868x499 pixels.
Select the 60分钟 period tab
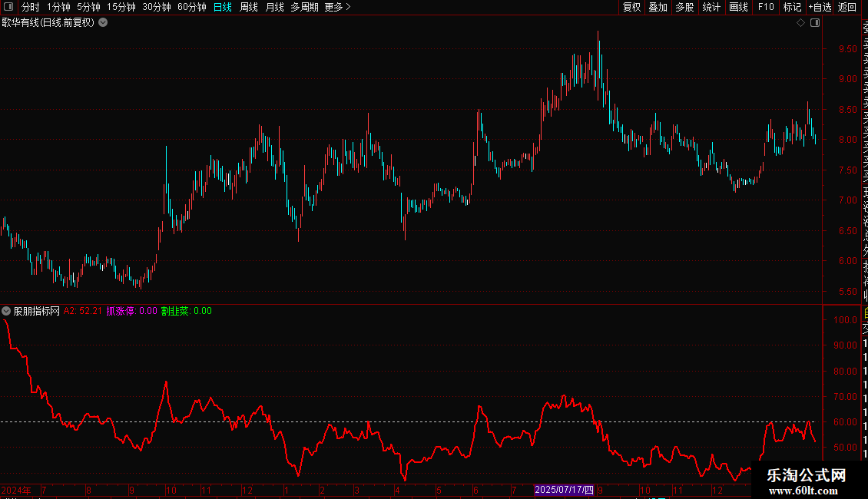[192, 7]
